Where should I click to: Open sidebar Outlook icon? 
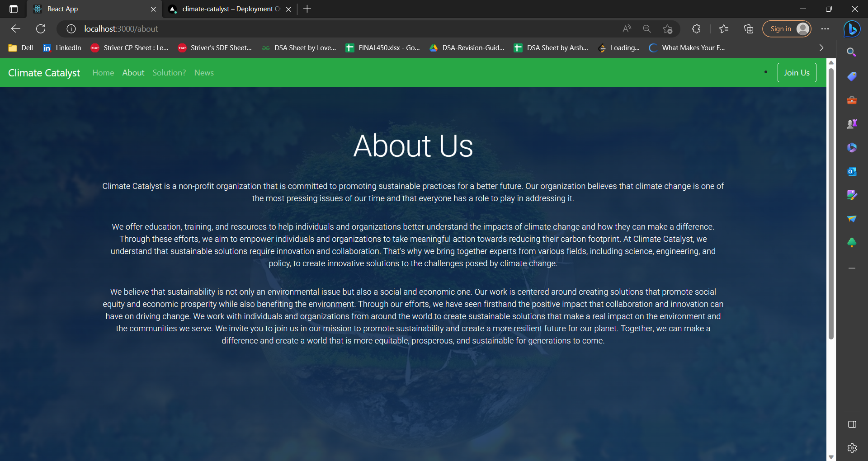point(852,172)
